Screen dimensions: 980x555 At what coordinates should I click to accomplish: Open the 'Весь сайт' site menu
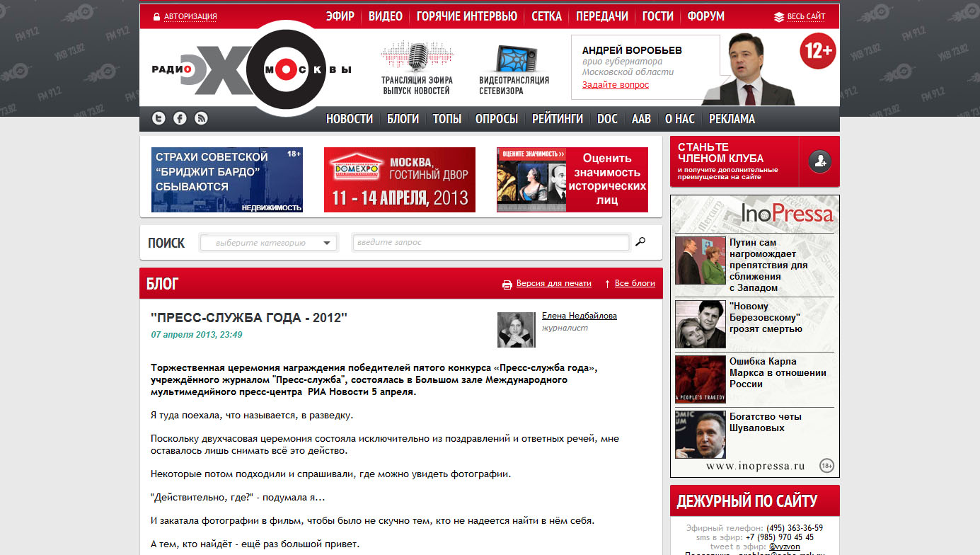(800, 16)
